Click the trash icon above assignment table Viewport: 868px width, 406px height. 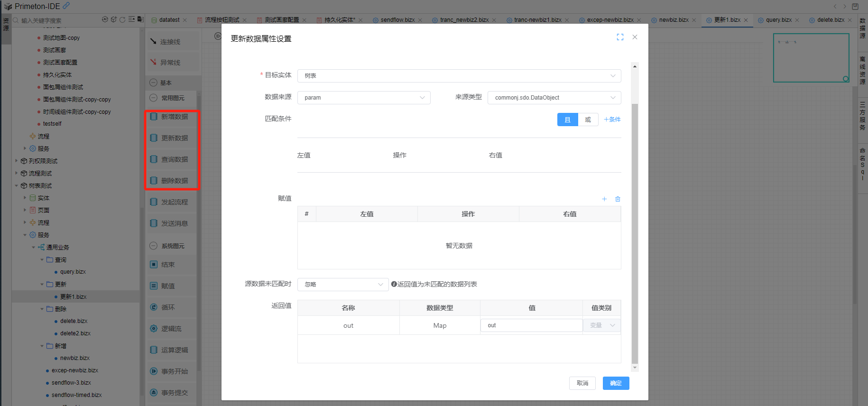[618, 199]
